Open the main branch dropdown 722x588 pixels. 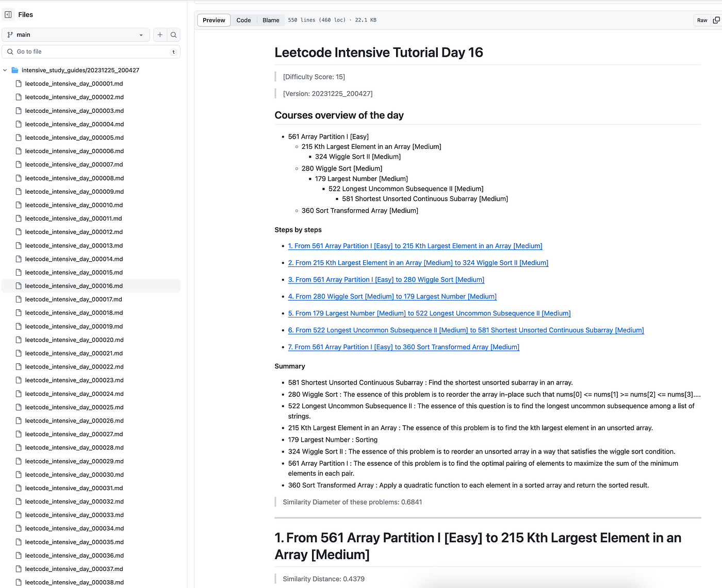tap(76, 35)
